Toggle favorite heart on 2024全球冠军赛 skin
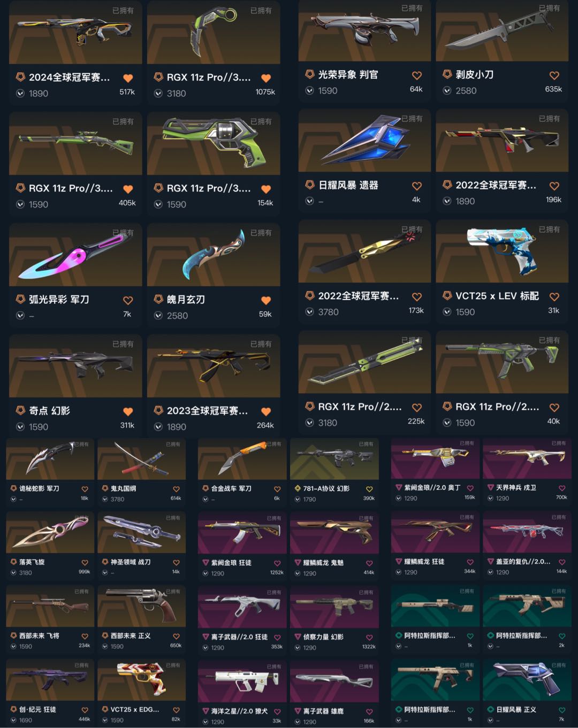 tap(128, 78)
